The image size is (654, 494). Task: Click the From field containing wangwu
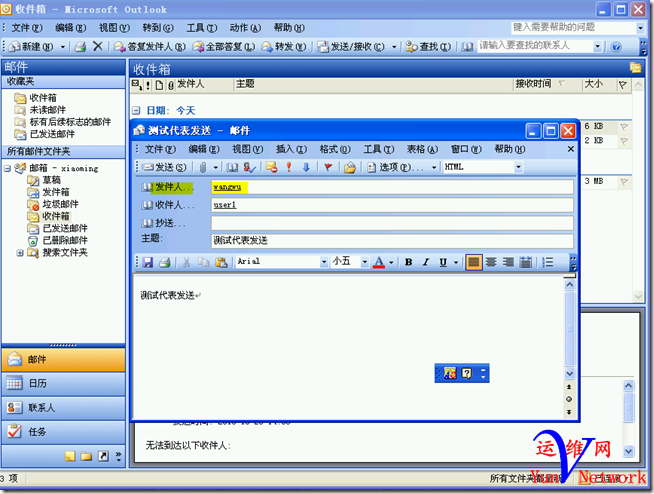392,187
